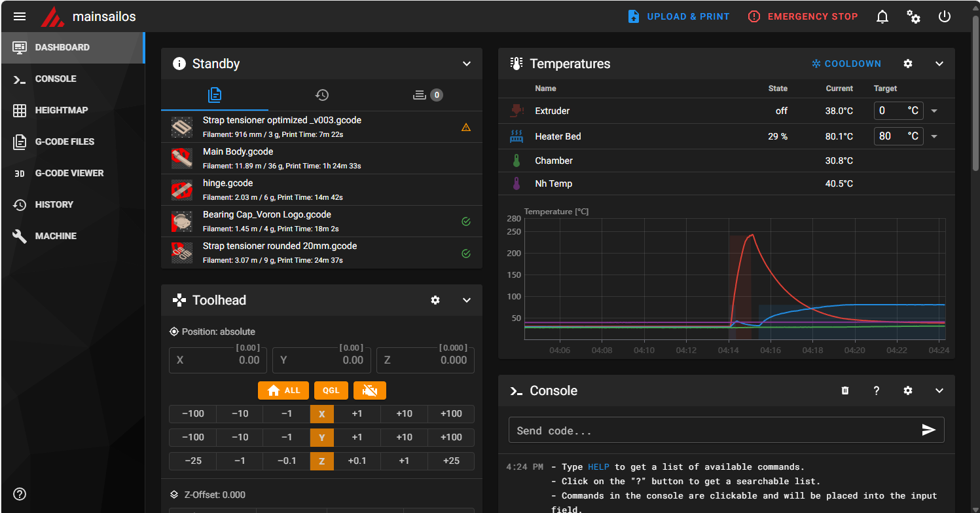Switch to print history tab
Screen dimensions: 980x513
(x=321, y=95)
